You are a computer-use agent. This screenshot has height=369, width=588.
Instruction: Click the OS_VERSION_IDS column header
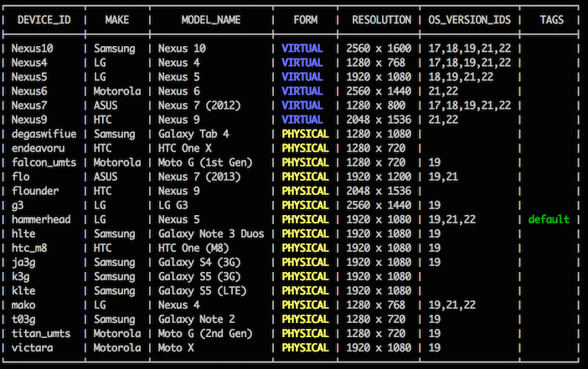470,20
